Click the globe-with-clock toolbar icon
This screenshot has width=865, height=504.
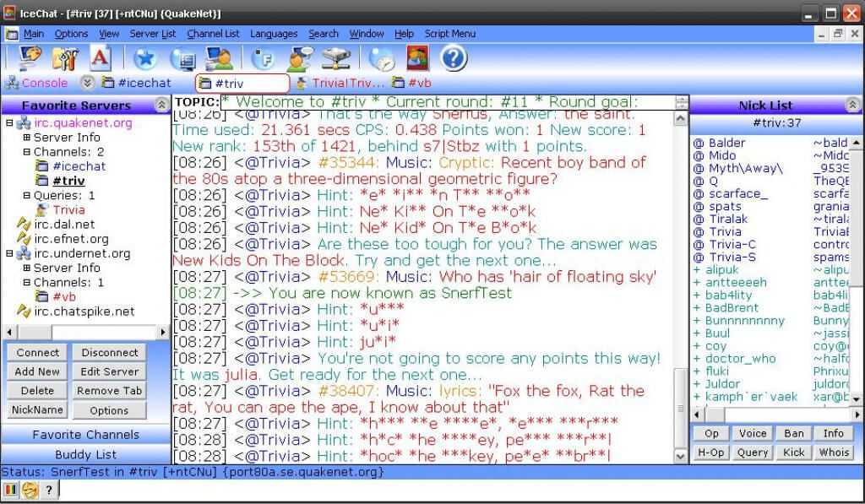(382, 58)
